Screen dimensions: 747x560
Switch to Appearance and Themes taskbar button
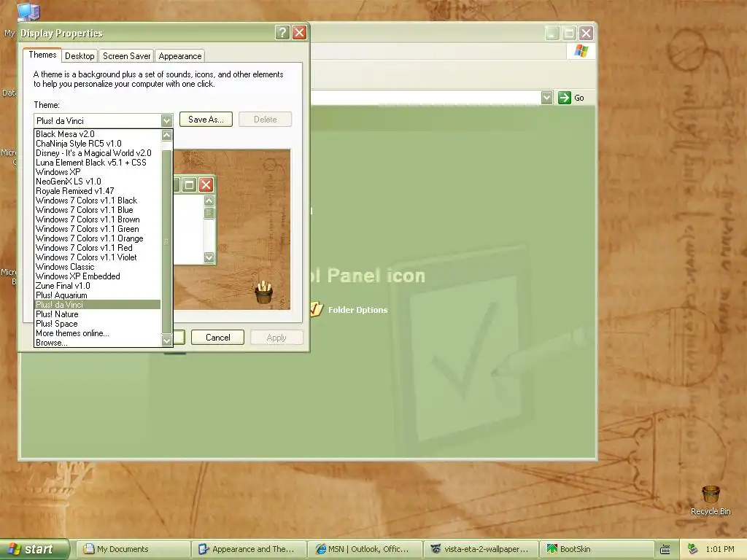click(x=249, y=549)
